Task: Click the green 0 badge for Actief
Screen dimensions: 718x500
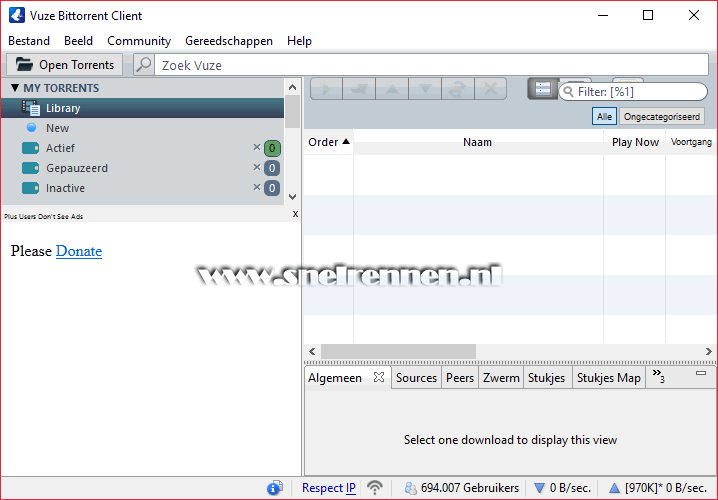Action: click(x=272, y=148)
